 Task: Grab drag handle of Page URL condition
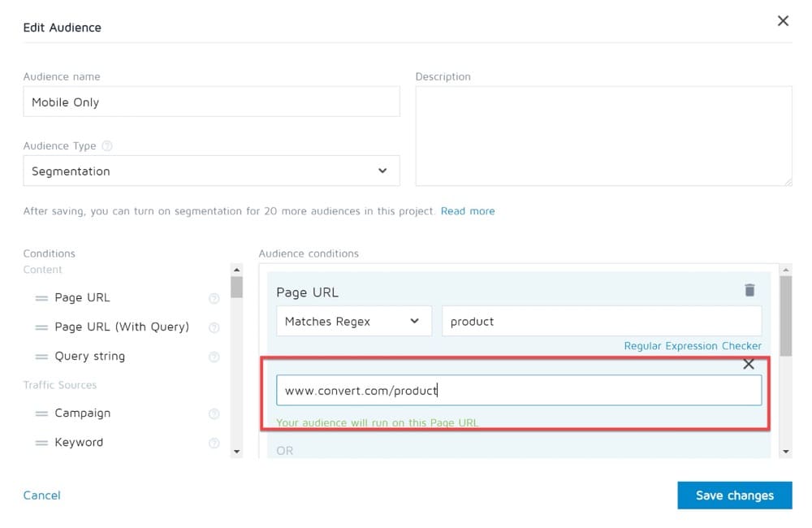click(x=41, y=298)
